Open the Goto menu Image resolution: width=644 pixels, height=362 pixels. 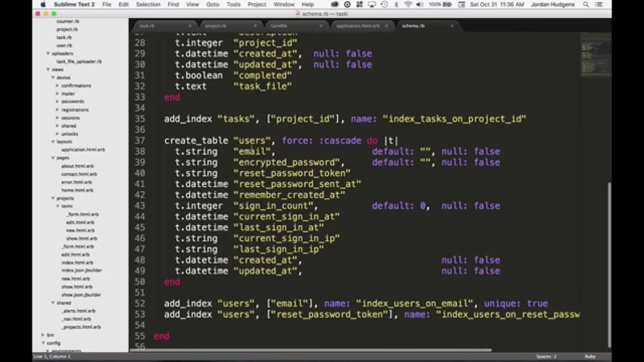[x=213, y=4]
